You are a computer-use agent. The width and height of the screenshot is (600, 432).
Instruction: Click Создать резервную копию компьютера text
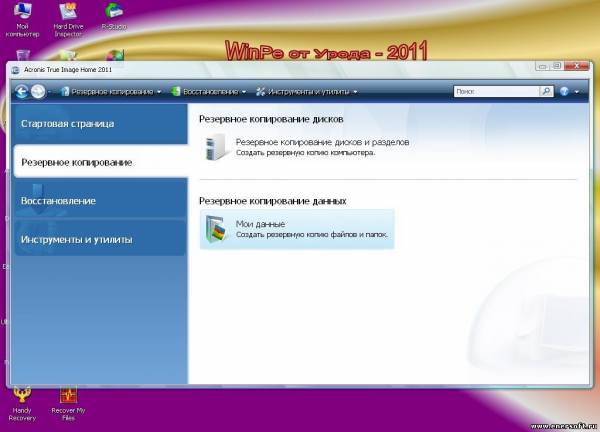click(305, 153)
